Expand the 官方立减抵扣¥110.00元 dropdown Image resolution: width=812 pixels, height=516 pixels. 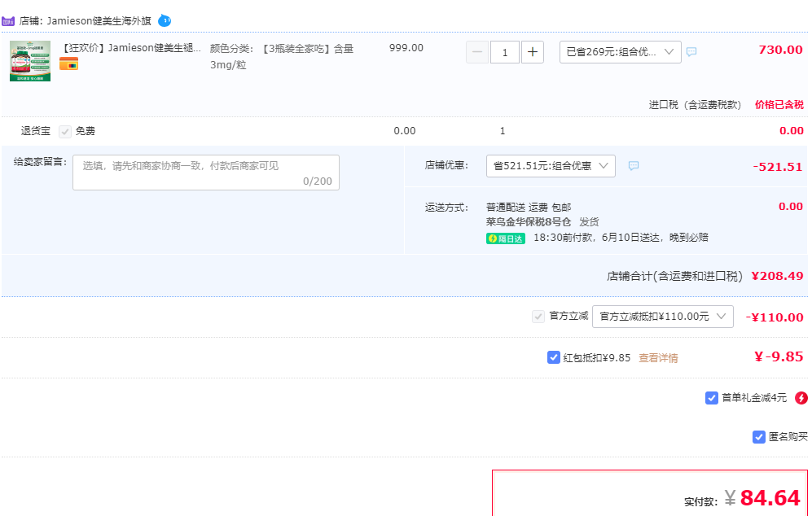(663, 317)
